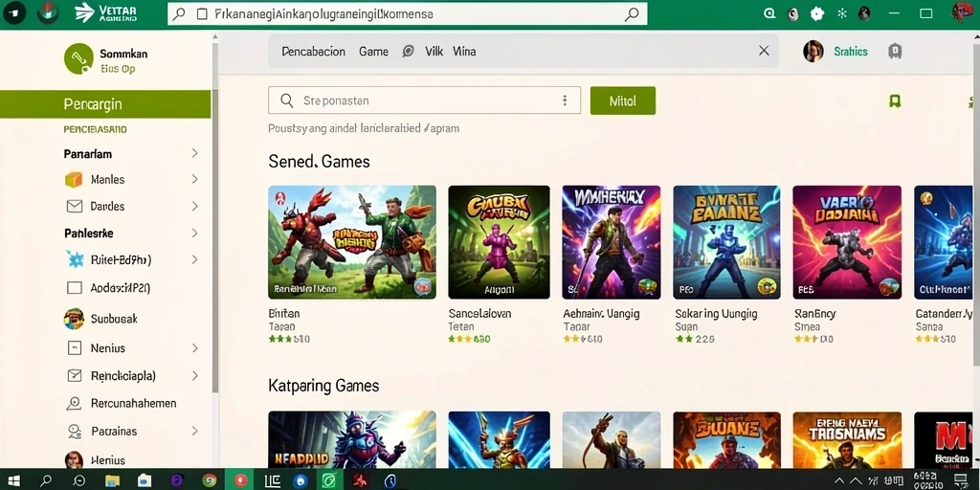Click the icon beside Pacrainas in sidebar

[74, 432]
